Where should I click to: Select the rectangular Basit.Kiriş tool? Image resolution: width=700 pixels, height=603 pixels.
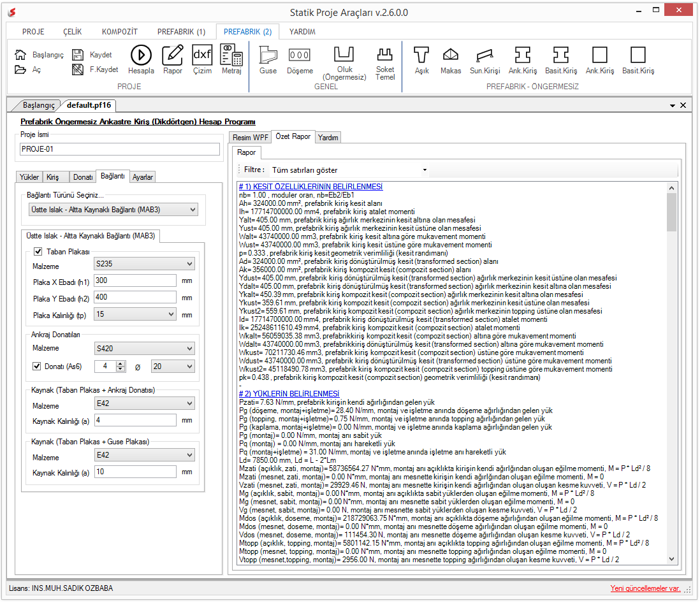click(x=638, y=59)
